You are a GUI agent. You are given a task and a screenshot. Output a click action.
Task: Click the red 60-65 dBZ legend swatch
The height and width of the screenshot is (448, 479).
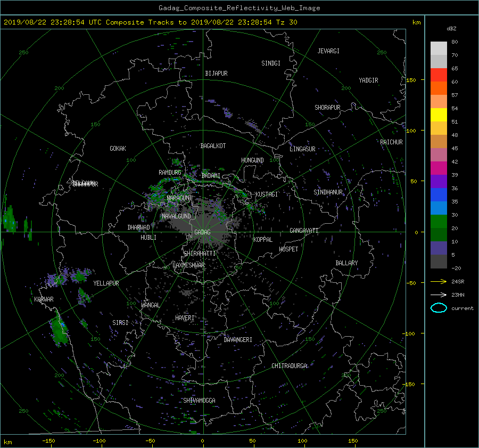(x=439, y=75)
